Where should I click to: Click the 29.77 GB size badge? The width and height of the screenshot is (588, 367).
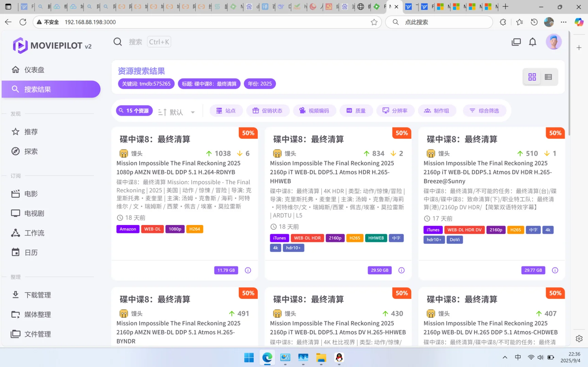pyautogui.click(x=533, y=270)
